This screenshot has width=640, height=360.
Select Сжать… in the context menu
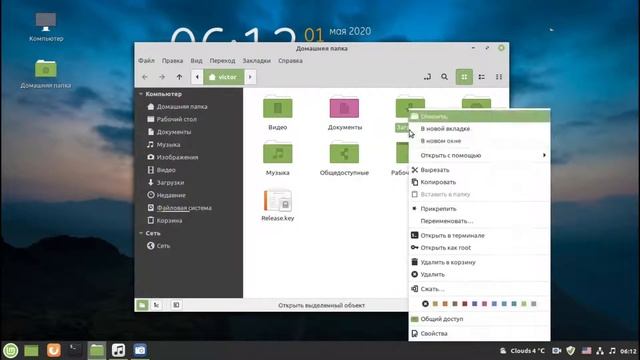(479, 289)
